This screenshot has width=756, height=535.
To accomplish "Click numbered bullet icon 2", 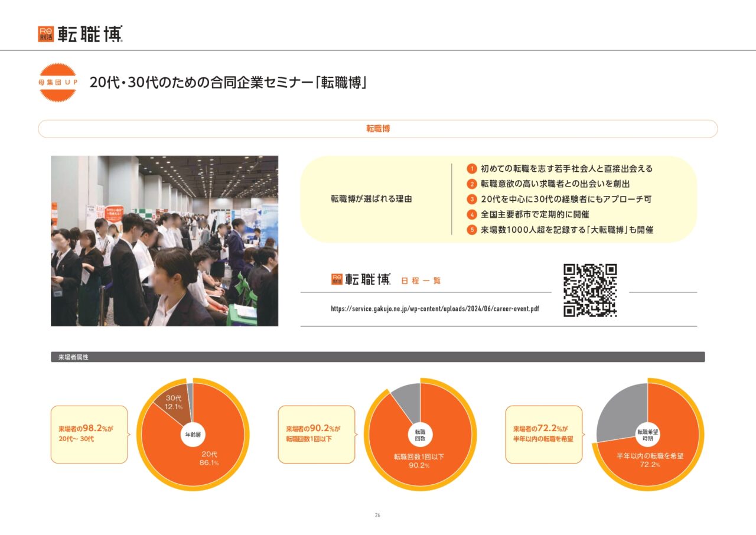I will coord(471,184).
